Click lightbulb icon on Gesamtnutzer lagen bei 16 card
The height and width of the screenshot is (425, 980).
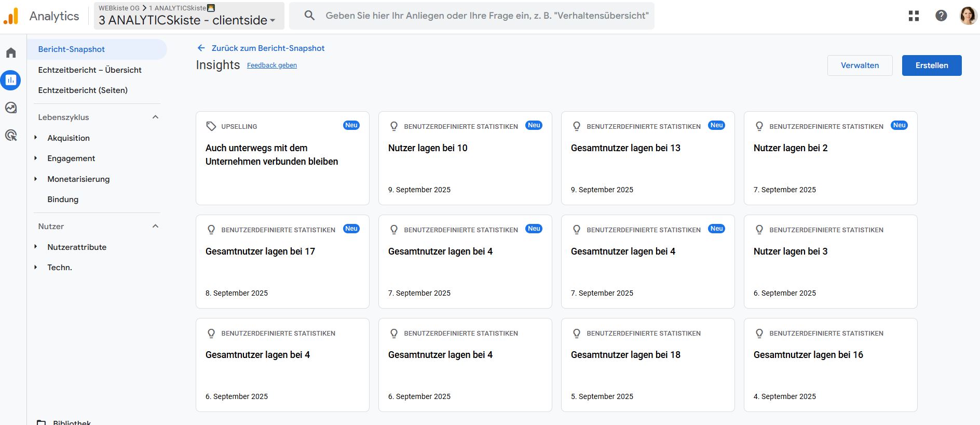[759, 333]
